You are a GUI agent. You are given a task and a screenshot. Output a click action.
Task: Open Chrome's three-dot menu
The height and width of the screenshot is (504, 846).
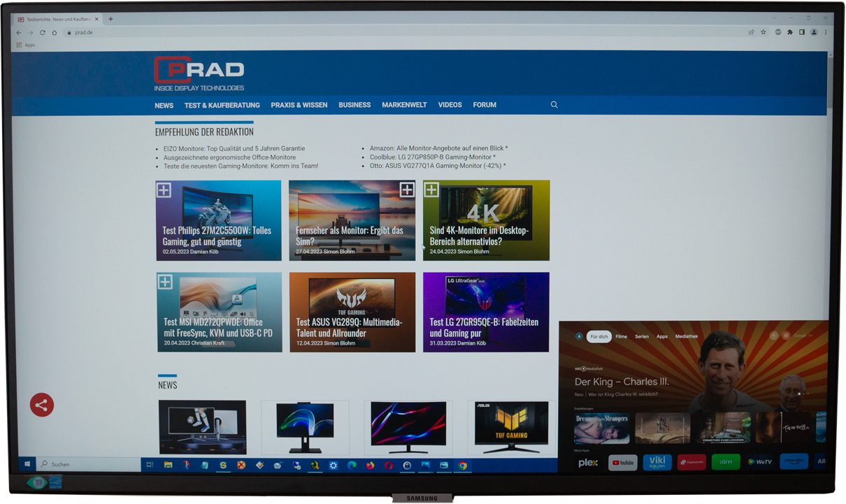[826, 32]
